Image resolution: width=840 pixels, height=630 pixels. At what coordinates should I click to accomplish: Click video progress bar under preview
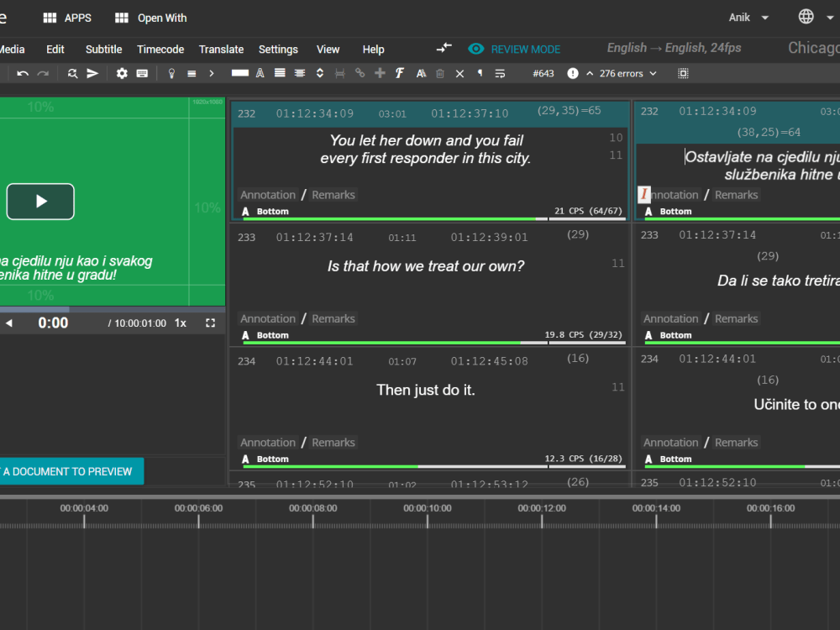(113, 310)
